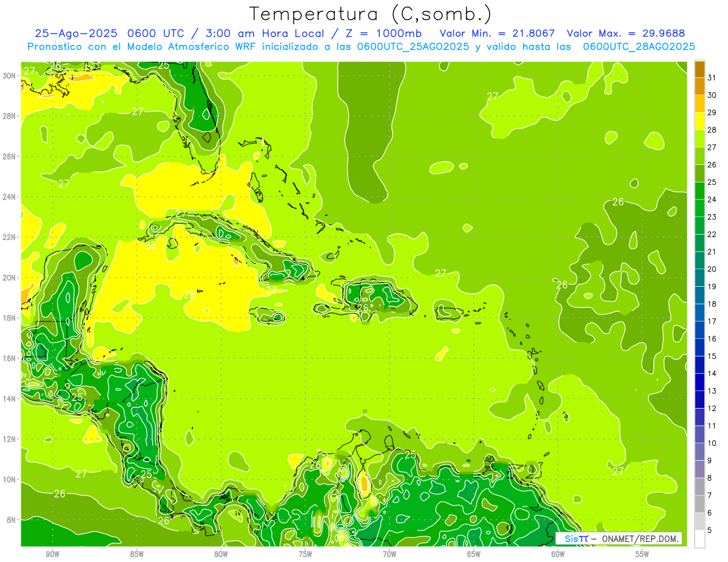Click the "22" label on the color scale
Image resolution: width=728 pixels, height=562 pixels.
[712, 234]
